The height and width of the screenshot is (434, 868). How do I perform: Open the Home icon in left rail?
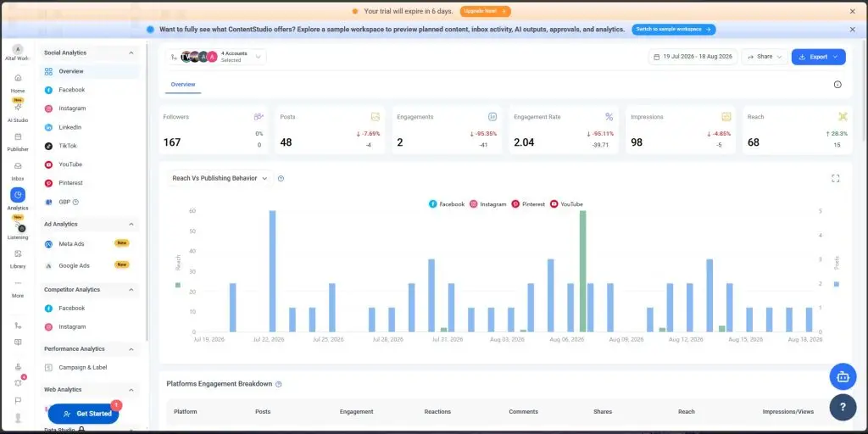point(18,77)
